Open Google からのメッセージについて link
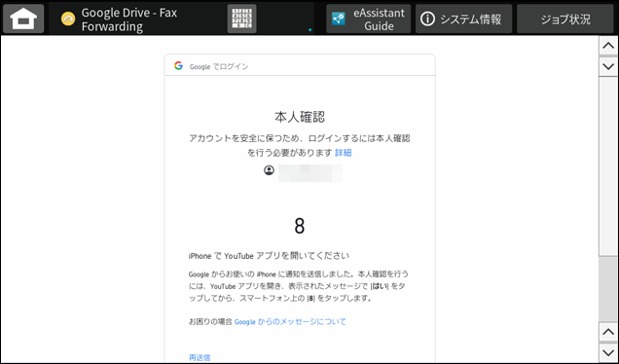Viewport: 619px width, 364px height. pyautogui.click(x=290, y=322)
